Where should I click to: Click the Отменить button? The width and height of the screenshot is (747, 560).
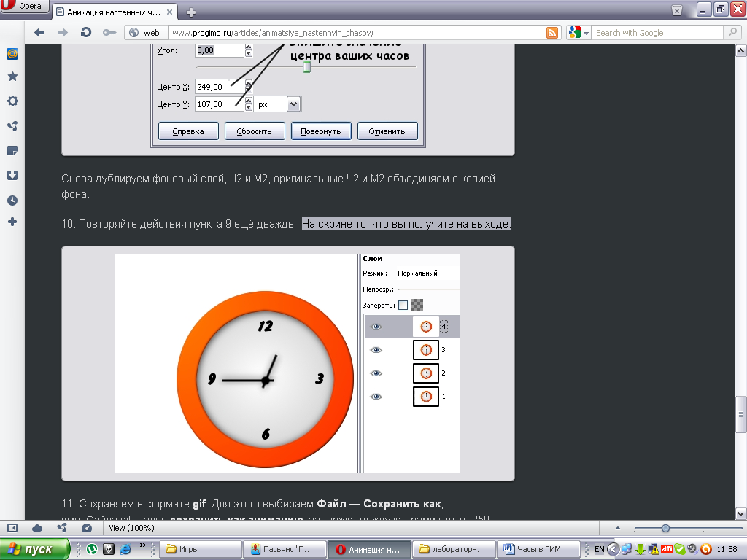[387, 131]
